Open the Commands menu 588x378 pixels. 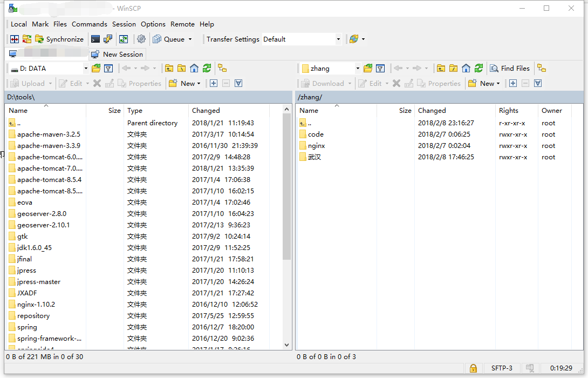click(x=89, y=24)
